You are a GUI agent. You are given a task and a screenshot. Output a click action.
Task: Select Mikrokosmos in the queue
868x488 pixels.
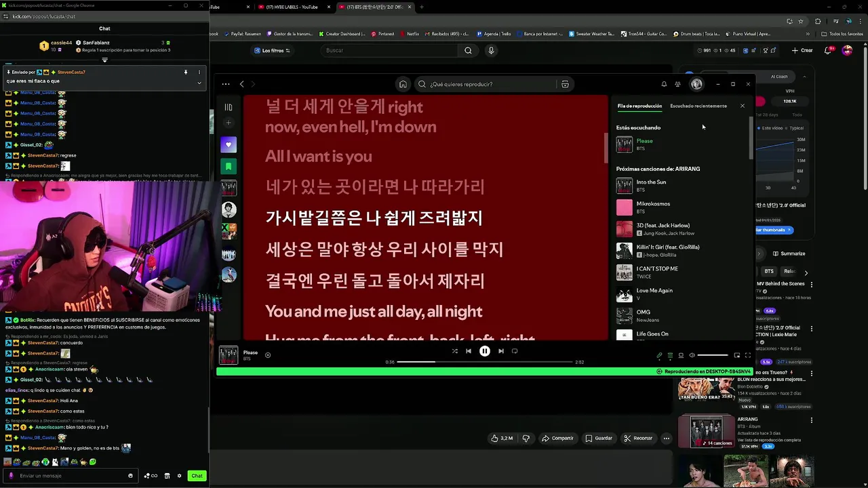click(681, 207)
